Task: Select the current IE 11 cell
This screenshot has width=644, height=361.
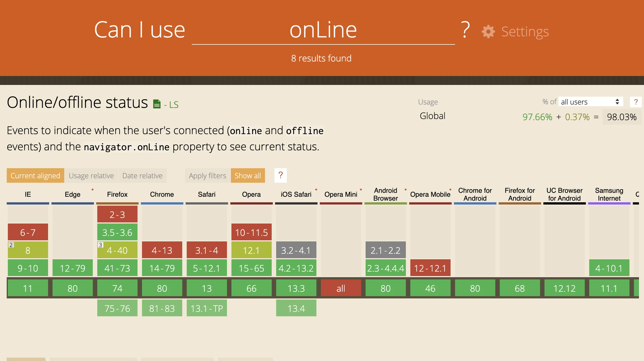Action: [28, 288]
